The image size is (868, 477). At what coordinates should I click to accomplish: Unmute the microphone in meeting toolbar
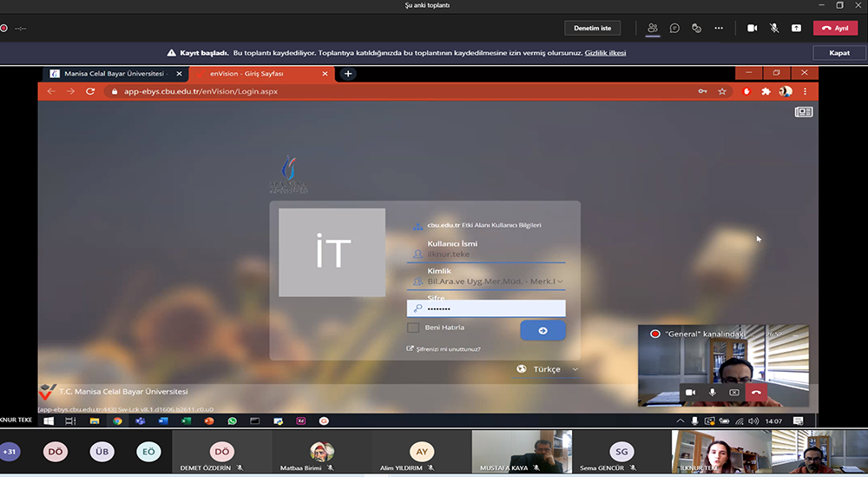(774, 28)
